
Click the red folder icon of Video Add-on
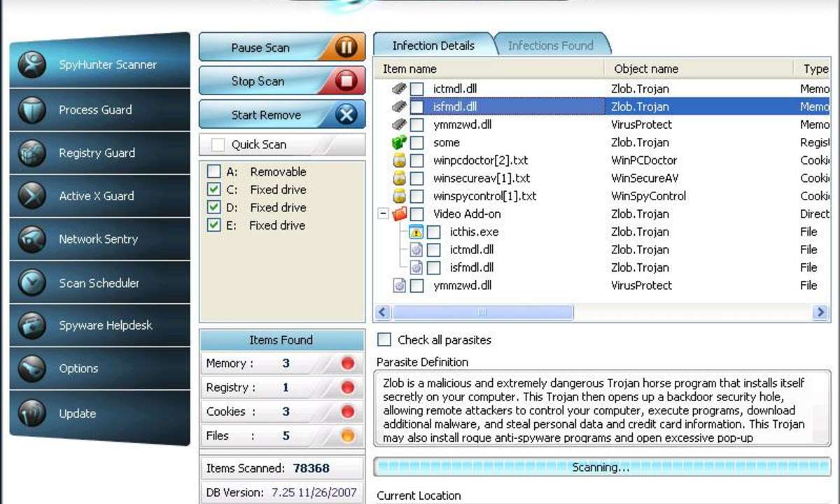pos(399,214)
